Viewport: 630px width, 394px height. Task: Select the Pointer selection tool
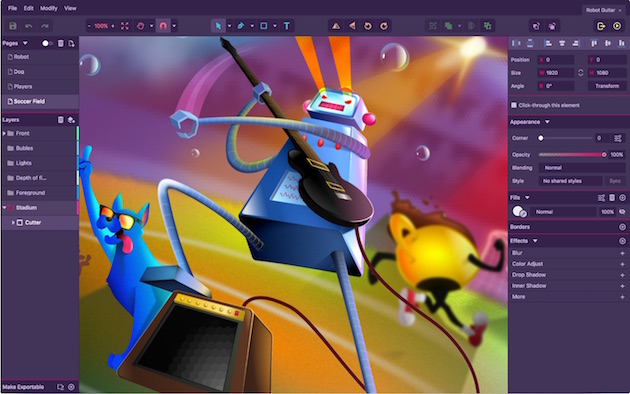click(218, 26)
